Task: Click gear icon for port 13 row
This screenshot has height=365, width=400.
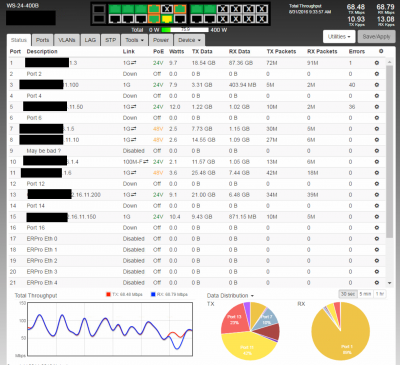Action: (x=377, y=195)
